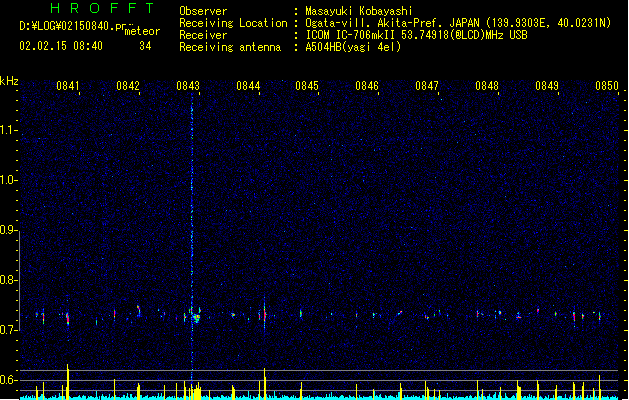Click the 0841 time marker
Viewport: 629px width, 400px height.
(x=68, y=86)
